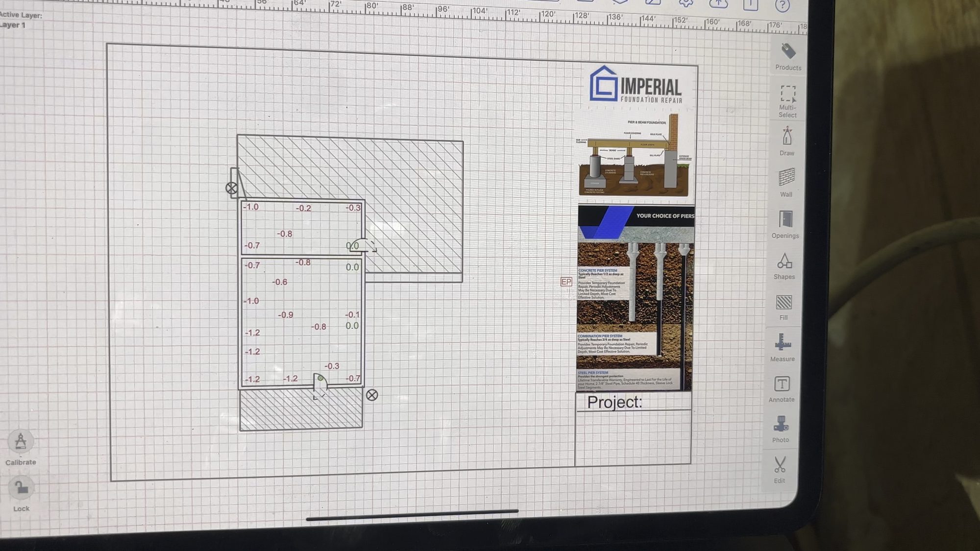Select the pier and beam foundation diagram
The height and width of the screenshot is (551, 980).
pyautogui.click(x=634, y=155)
